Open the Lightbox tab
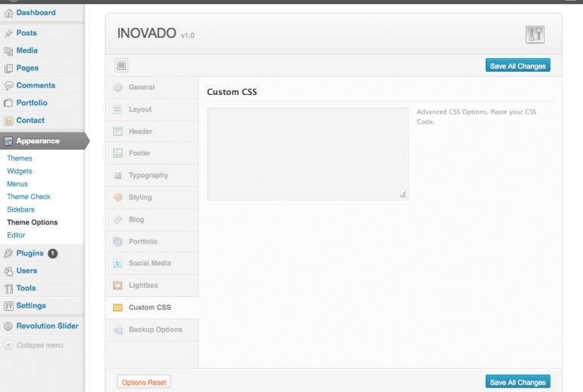This screenshot has height=392, width=583. (152, 286)
